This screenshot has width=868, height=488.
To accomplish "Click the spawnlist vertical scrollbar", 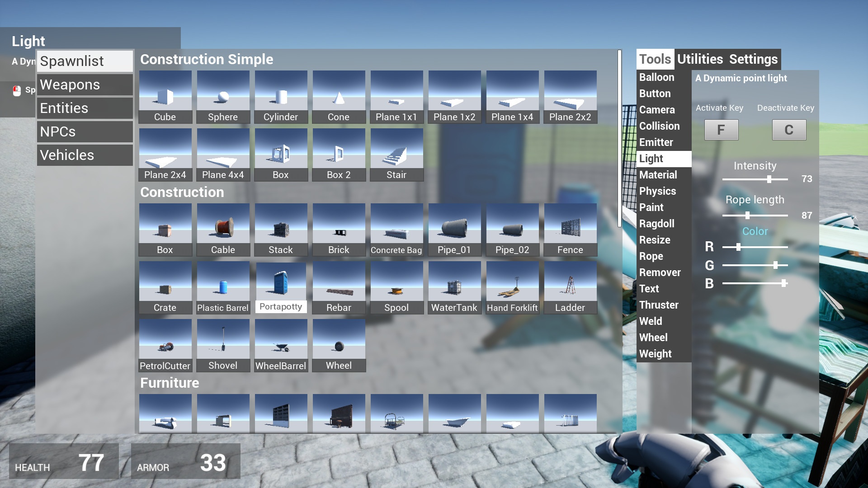I will click(619, 138).
